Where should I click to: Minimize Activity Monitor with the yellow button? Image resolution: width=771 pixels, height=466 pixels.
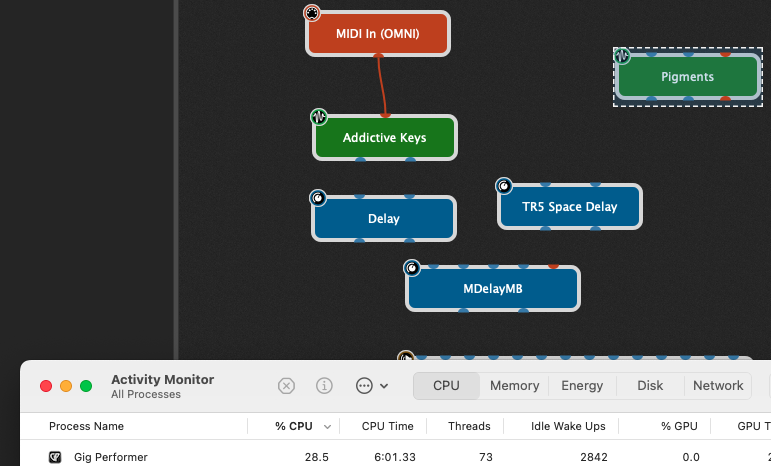pos(66,386)
